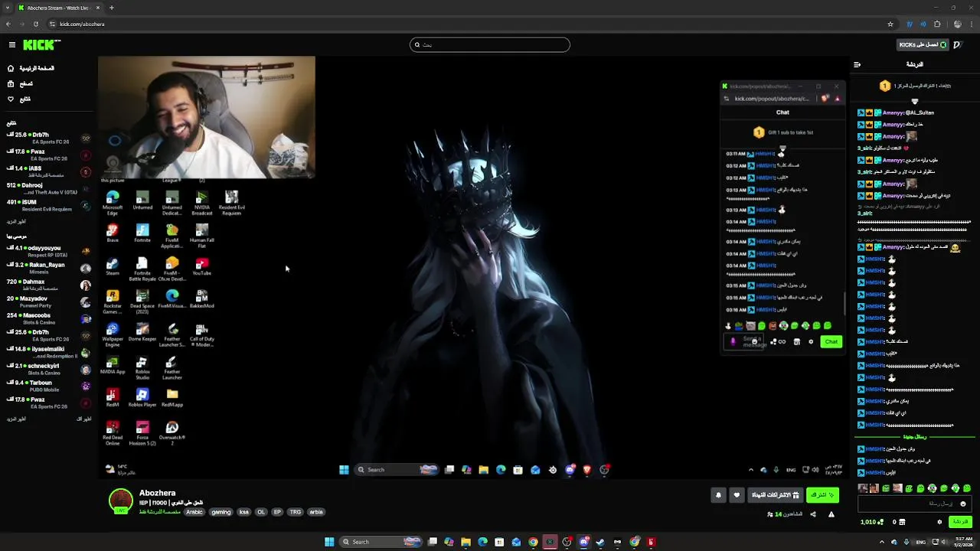This screenshot has width=980, height=551.
Task: Click the Overwatch 2 desktop icon
Action: [x=172, y=433]
